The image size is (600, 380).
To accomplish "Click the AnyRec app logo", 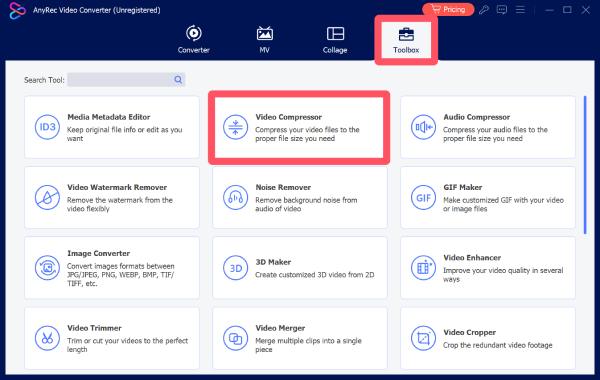I will [x=17, y=10].
